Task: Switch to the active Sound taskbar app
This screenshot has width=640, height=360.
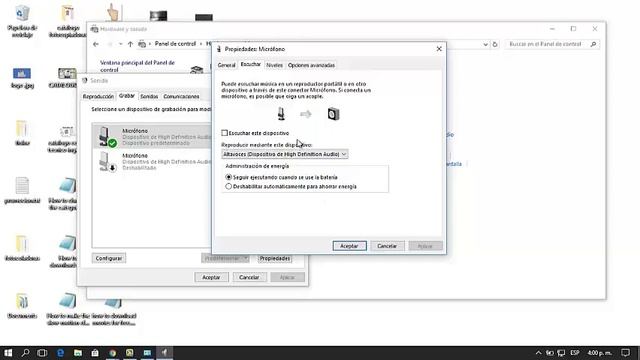Action: [x=164, y=353]
